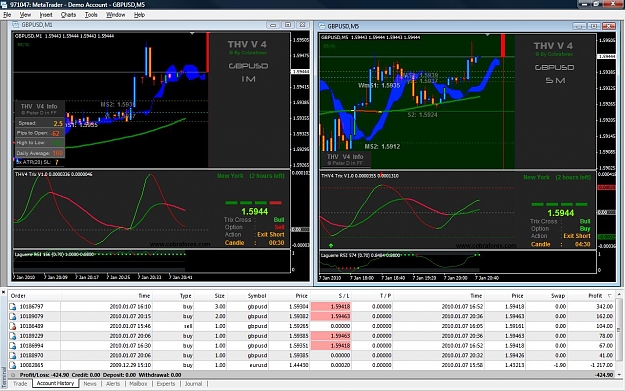Click the Exit Short action on M1 chart
Image resolution: width=625 pixels, height=391 pixels.
271,235
